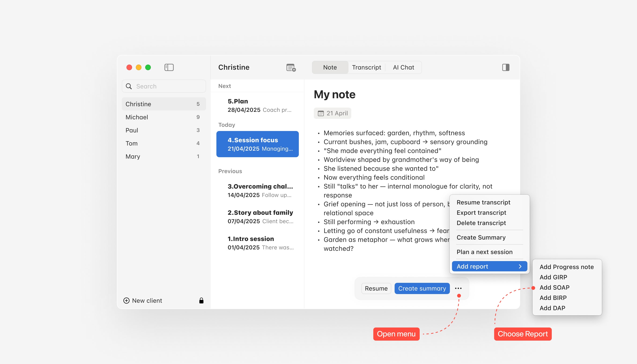Click into the Search field
This screenshot has height=364, width=637.
[x=168, y=86]
